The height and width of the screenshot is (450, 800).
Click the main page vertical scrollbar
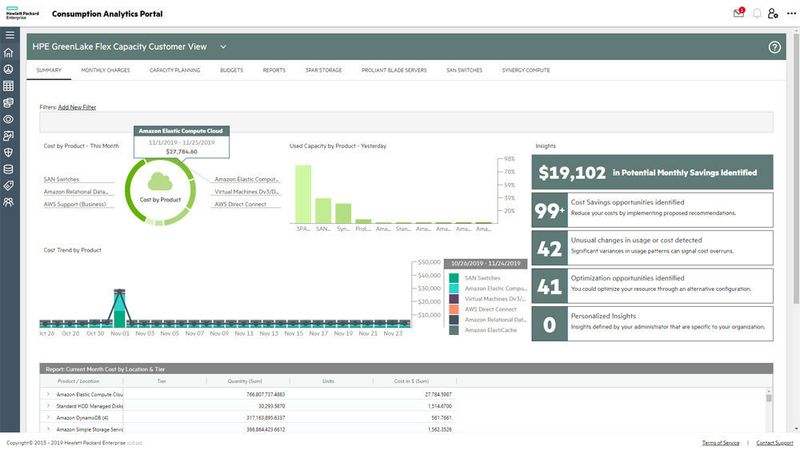pos(796,168)
